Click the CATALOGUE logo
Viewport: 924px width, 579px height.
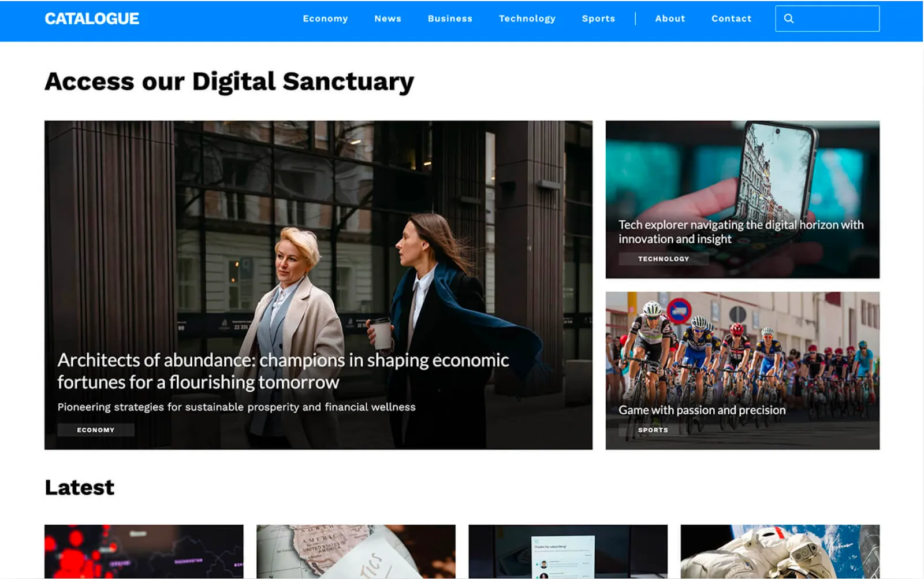pos(92,18)
